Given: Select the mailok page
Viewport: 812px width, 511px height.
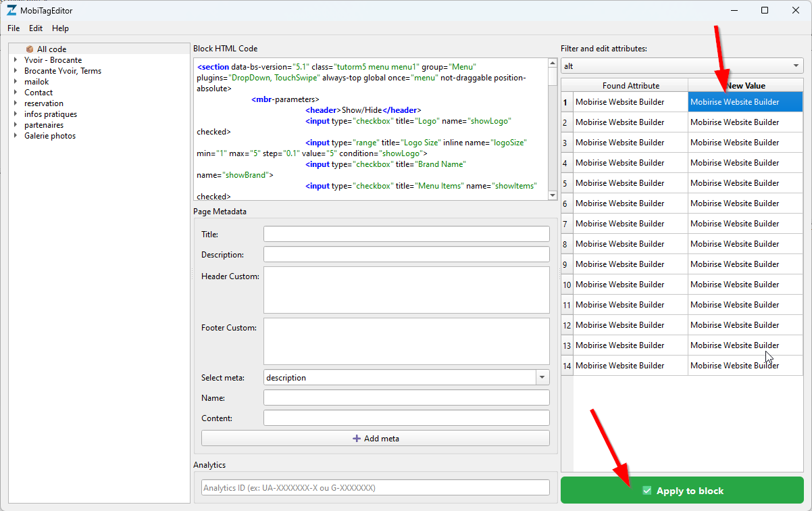Looking at the screenshot, I should coord(36,82).
